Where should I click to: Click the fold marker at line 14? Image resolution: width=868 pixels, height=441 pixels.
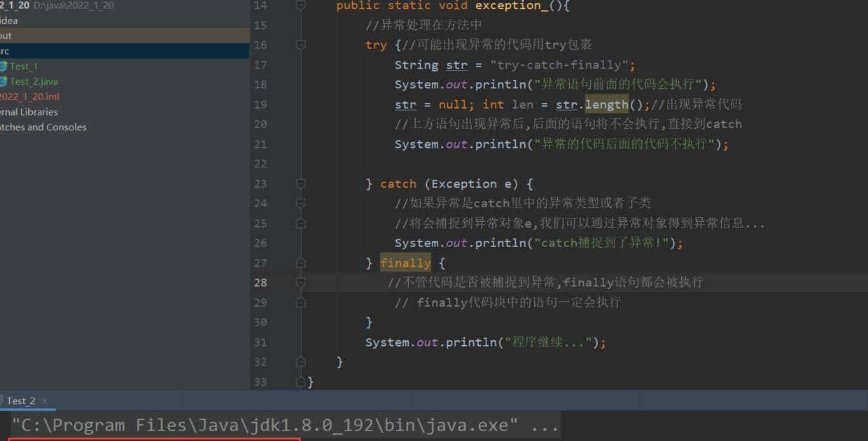(x=301, y=6)
